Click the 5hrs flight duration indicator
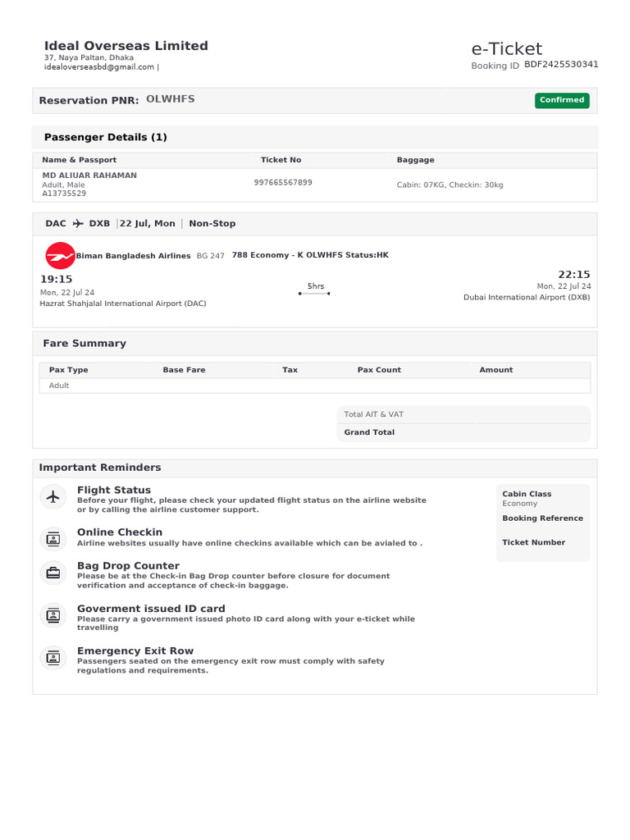 point(315,288)
